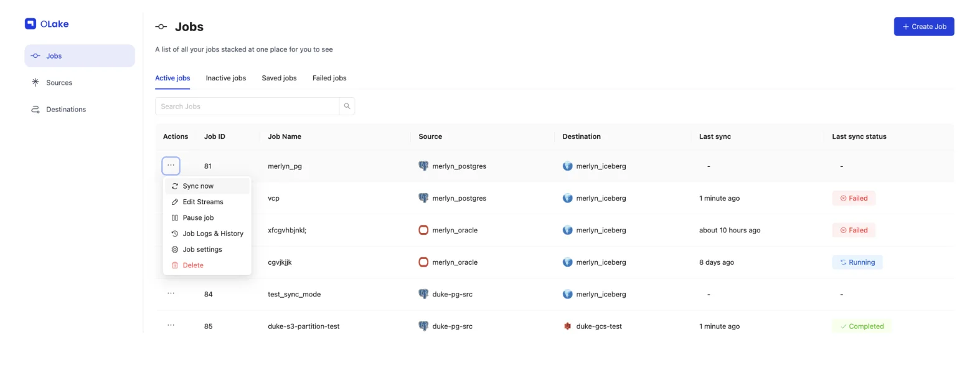Screen dimensions: 980x385
Task: Click the duke-pg-src icon for test_sync_mode
Action: point(423,295)
